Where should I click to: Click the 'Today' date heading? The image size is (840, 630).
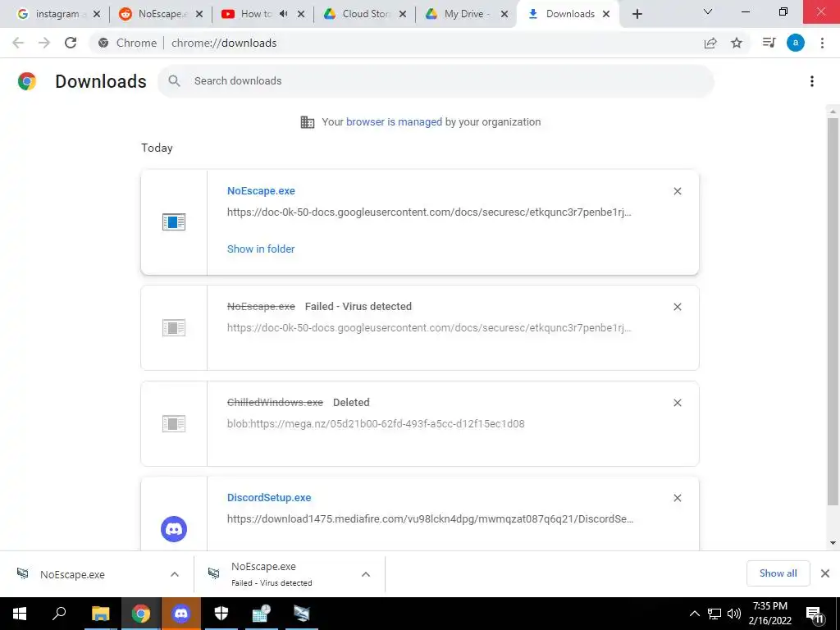[157, 148]
